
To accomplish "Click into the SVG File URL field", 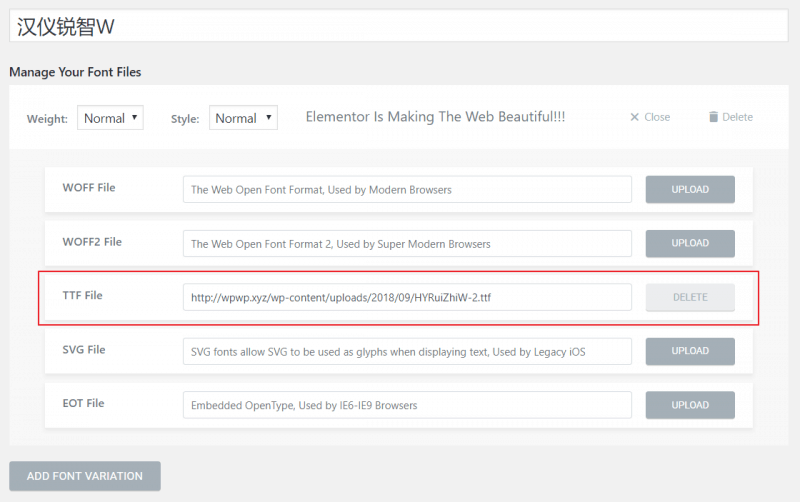I will (x=407, y=351).
